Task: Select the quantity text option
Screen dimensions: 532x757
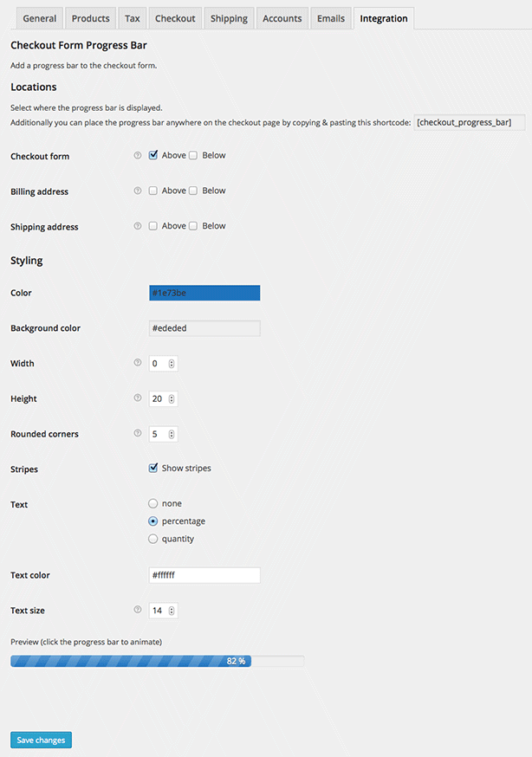Action: 153,539
